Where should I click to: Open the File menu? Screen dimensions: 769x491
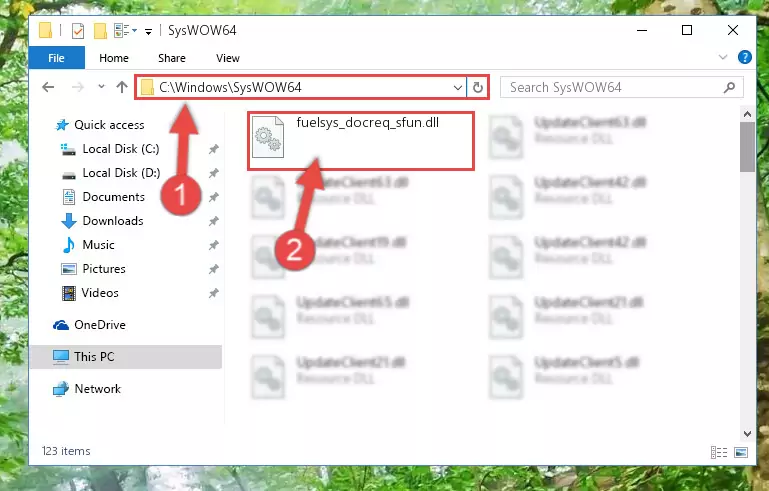(x=56, y=58)
